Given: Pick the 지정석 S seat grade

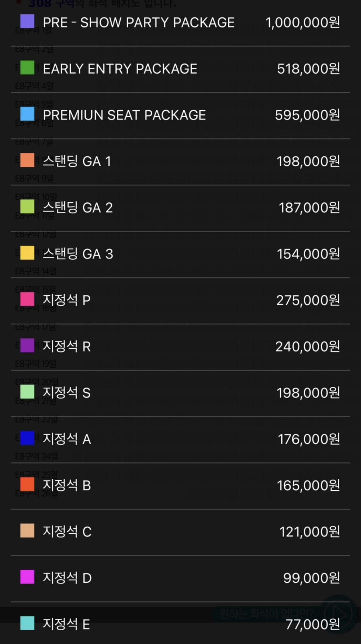Looking at the screenshot, I should (x=67, y=393).
